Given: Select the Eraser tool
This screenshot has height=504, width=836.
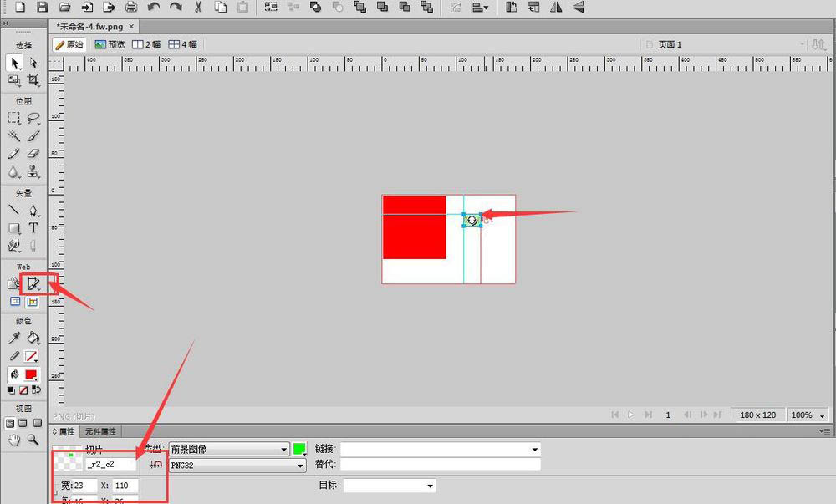Looking at the screenshot, I should [33, 154].
